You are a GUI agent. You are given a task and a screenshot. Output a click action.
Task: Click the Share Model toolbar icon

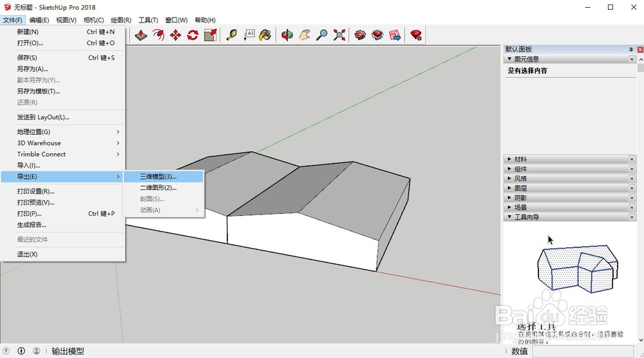pyautogui.click(x=377, y=35)
